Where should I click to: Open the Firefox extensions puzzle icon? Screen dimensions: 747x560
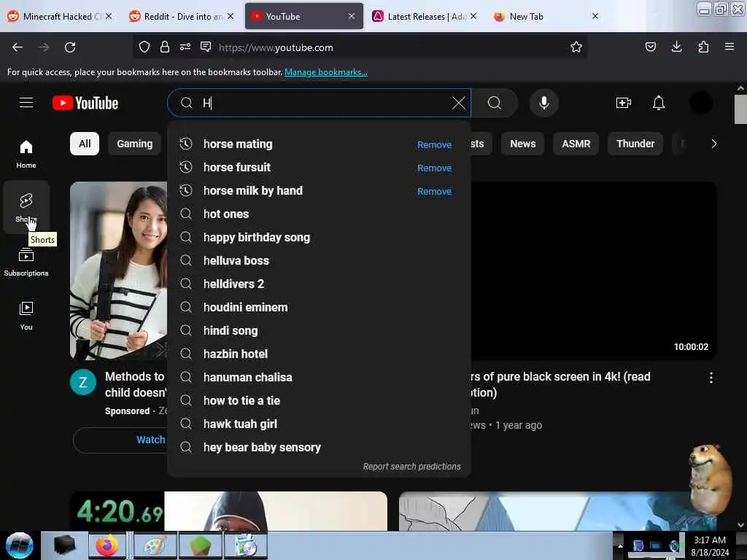[703, 47]
